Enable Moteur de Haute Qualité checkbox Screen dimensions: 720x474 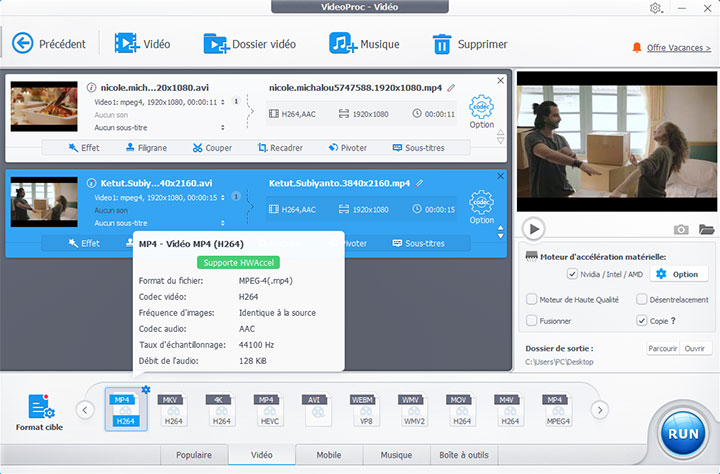click(532, 299)
